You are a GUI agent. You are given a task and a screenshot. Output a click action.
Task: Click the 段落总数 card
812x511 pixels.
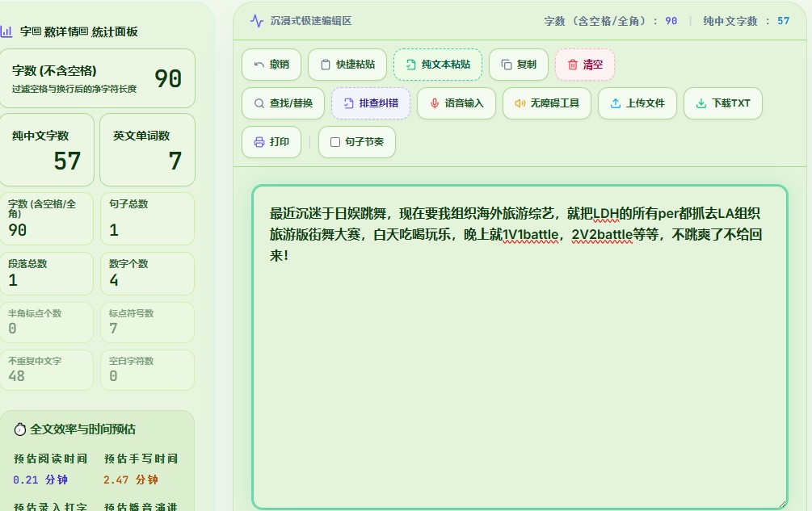pos(47,274)
